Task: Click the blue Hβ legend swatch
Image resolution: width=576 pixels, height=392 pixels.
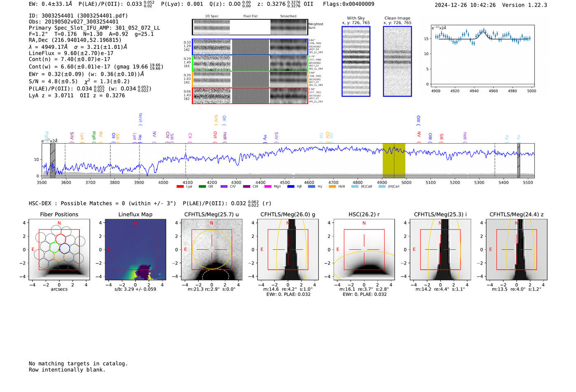Action: tap(291, 187)
